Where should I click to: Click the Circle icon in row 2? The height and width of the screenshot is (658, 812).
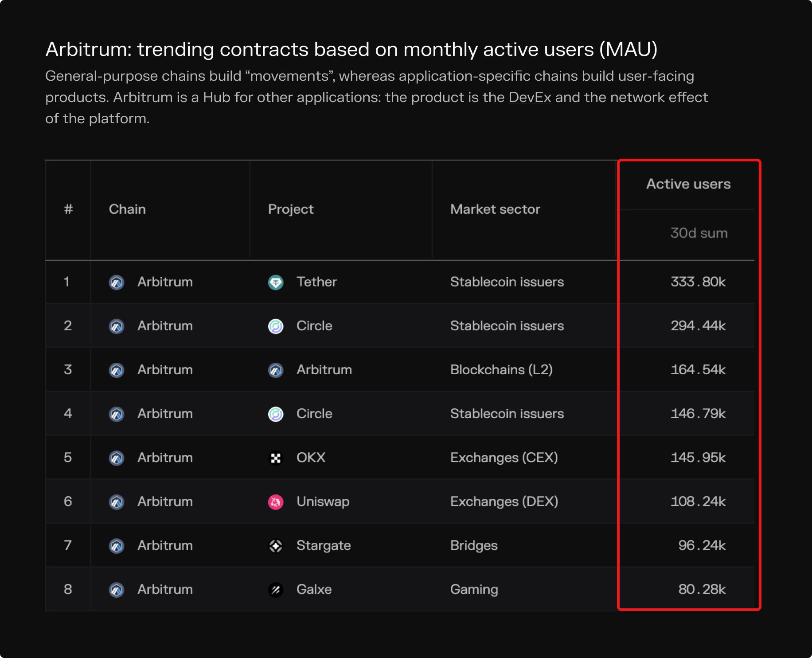click(x=276, y=326)
